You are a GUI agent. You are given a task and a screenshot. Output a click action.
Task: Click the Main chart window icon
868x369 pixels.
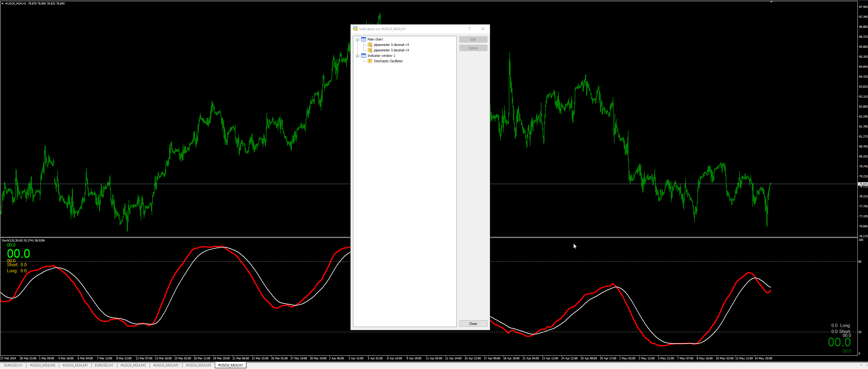point(363,39)
